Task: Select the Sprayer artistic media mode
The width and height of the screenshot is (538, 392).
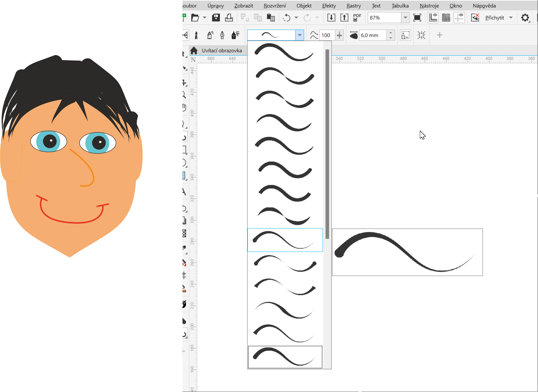Action: tap(210, 35)
